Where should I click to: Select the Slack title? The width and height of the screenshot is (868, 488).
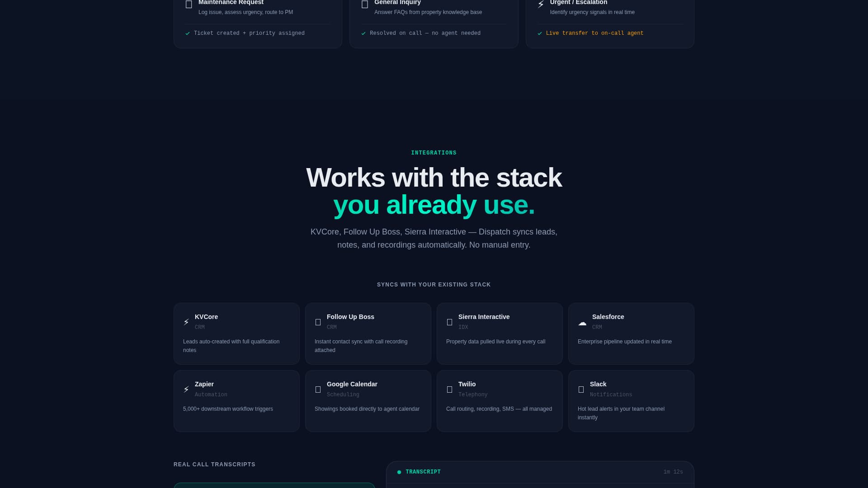click(598, 384)
